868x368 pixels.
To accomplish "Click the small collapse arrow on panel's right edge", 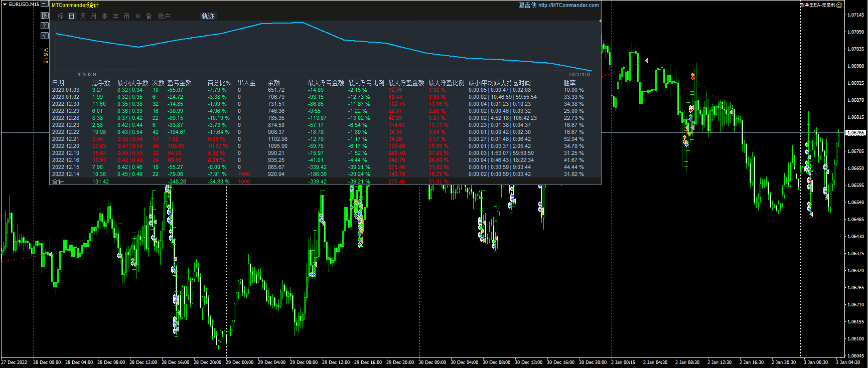I will [x=600, y=21].
